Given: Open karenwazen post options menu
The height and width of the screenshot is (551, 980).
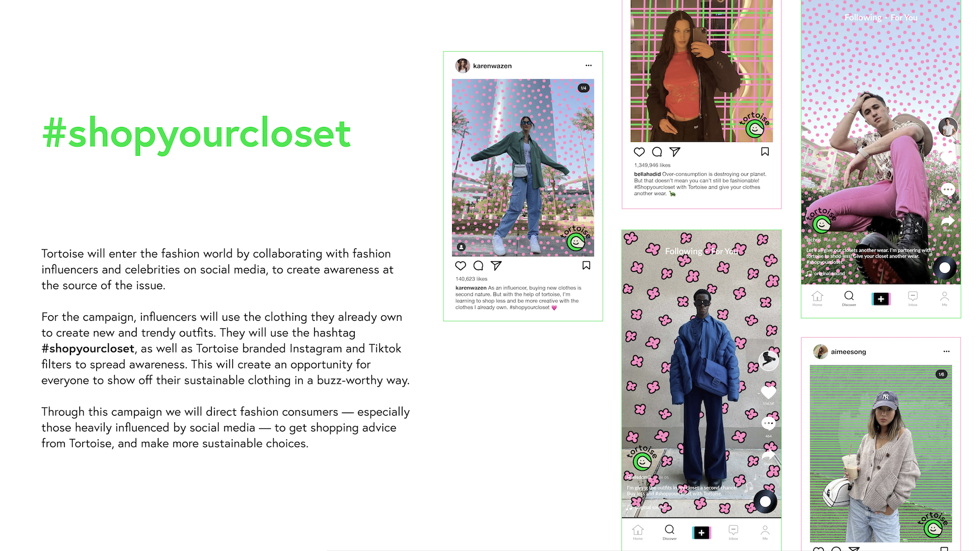Looking at the screenshot, I should pos(589,65).
